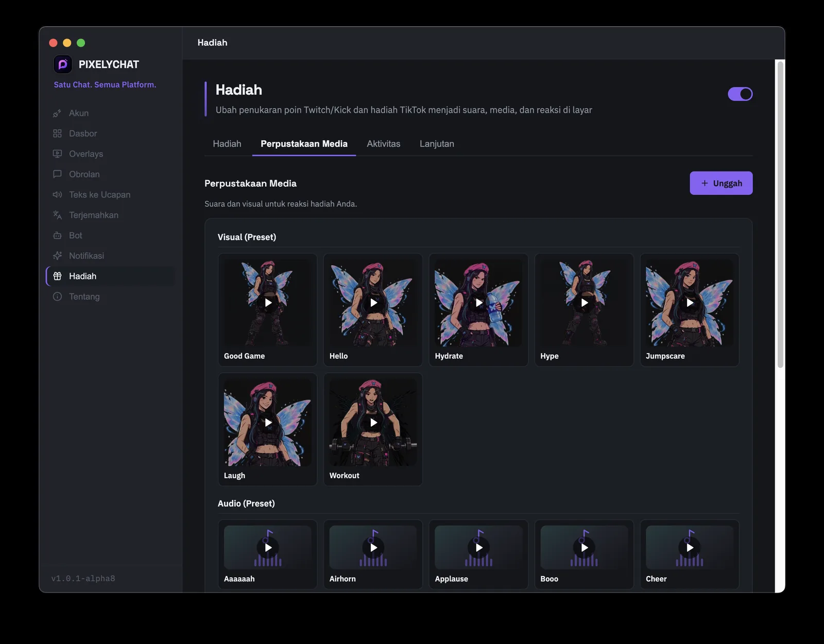Play the Hype visual preset
The width and height of the screenshot is (824, 644).
(x=584, y=303)
